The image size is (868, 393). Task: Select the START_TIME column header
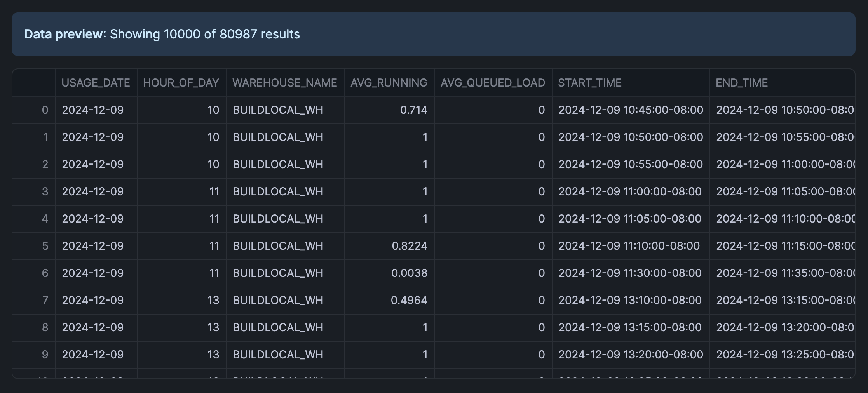590,83
